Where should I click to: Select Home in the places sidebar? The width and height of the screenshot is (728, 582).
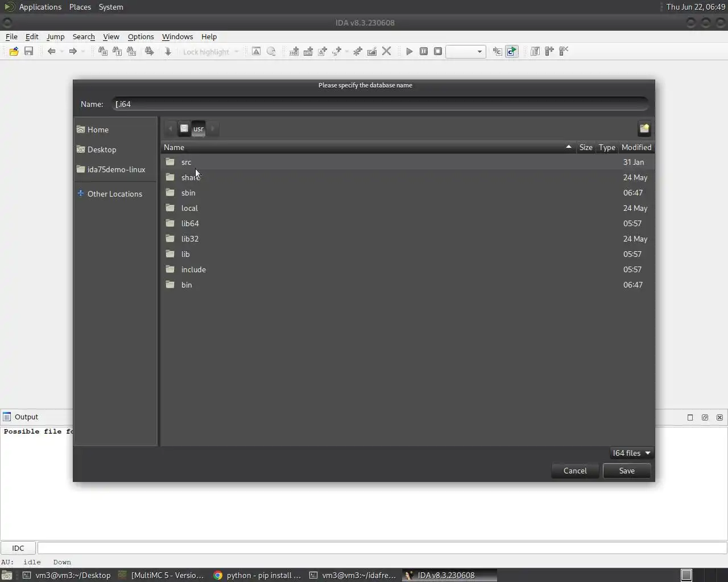click(x=115, y=130)
